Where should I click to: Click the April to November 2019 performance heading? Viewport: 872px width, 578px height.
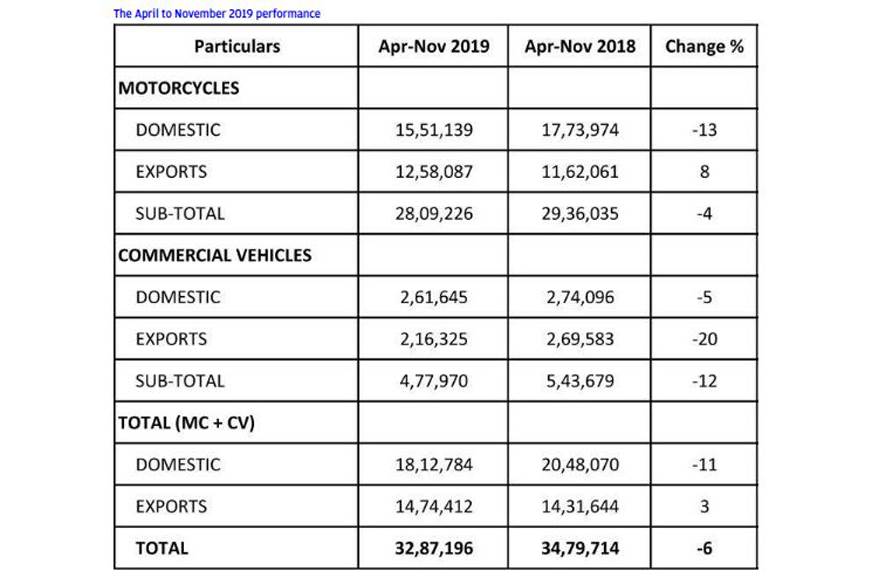pos(217,13)
